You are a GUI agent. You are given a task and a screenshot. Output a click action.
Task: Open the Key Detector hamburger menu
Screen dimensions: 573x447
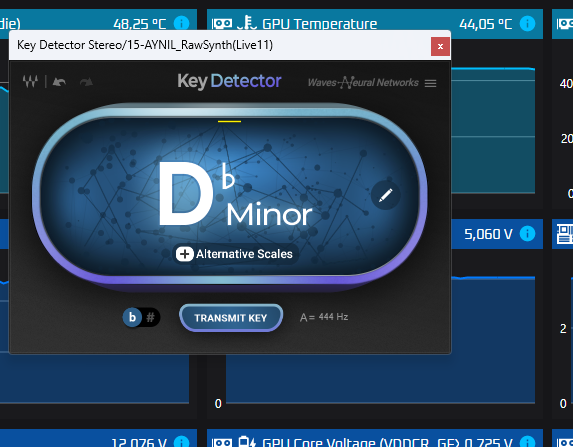(430, 83)
